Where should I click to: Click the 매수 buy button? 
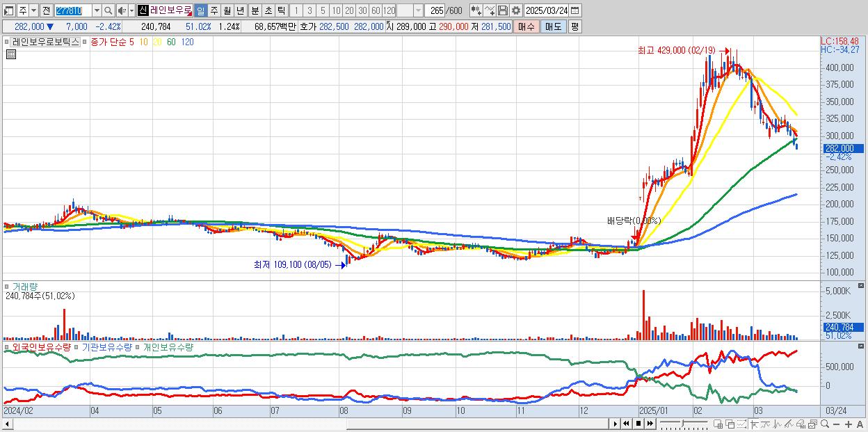(x=527, y=26)
